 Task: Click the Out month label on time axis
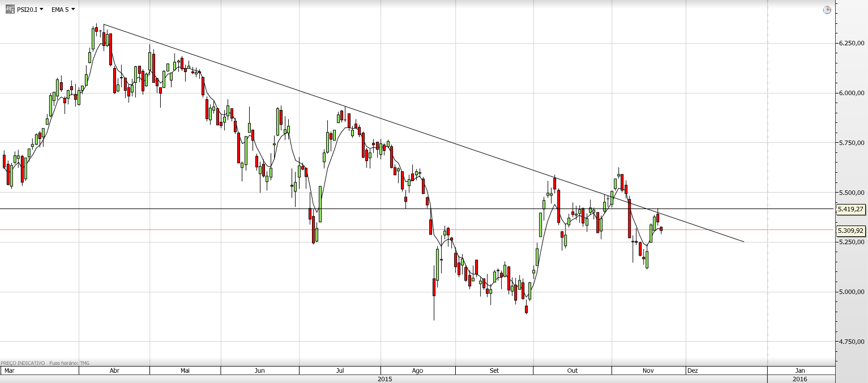[572, 371]
